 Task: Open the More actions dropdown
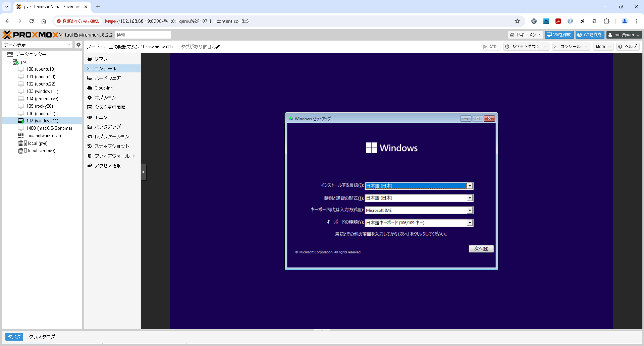point(603,47)
